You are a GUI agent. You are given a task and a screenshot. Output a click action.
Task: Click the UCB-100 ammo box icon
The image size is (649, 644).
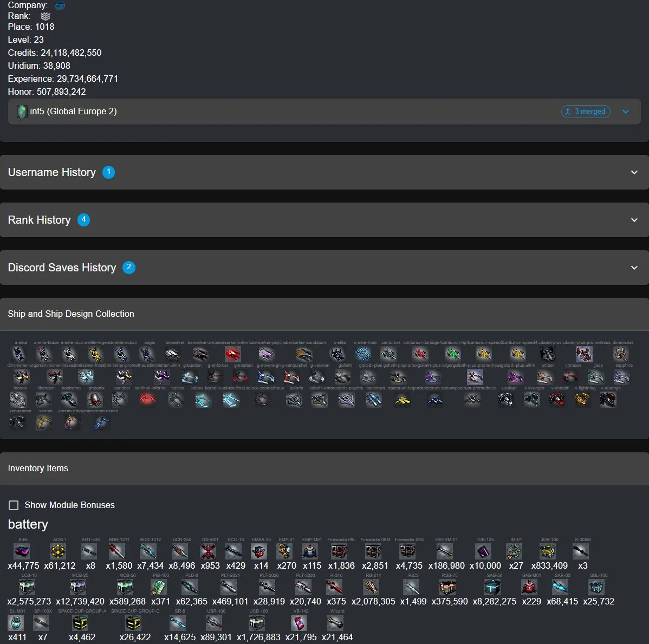pyautogui.click(x=257, y=623)
